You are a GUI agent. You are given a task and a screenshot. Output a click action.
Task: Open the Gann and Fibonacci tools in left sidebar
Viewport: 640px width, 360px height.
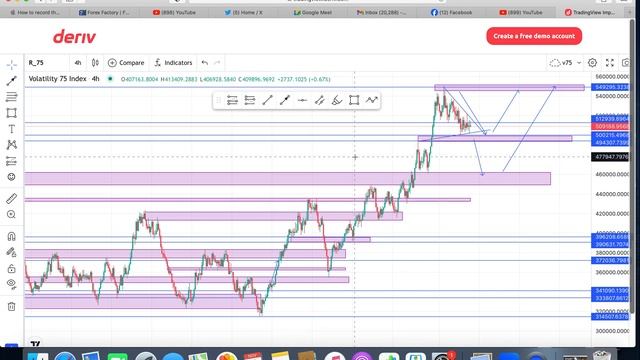point(11,97)
